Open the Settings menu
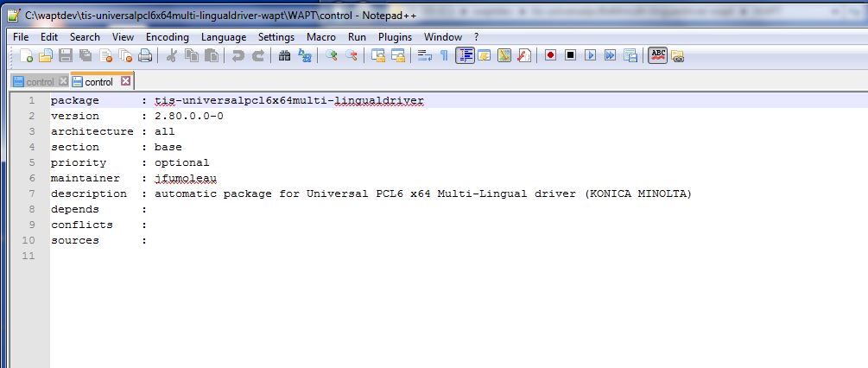The image size is (868, 368). pyautogui.click(x=276, y=37)
